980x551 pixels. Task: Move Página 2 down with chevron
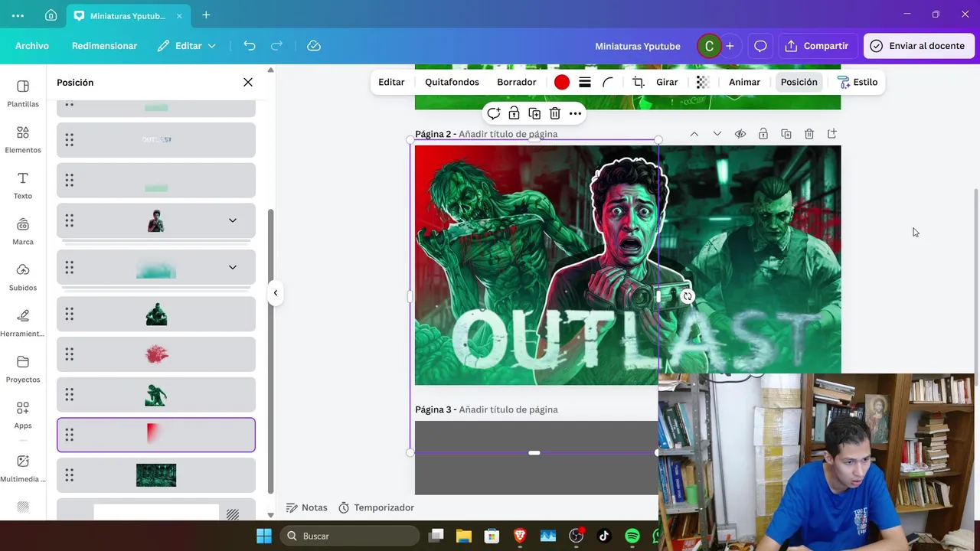717,134
